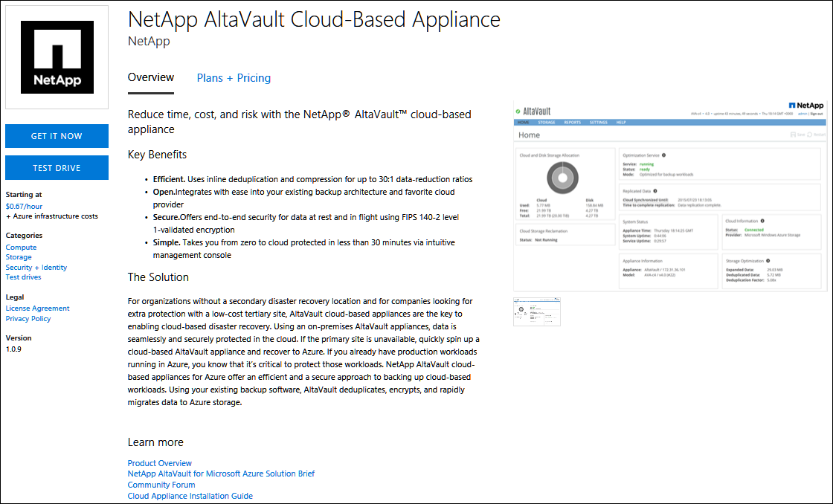833x504 pixels.
Task: Select the small screenshot thumbnail below the preview
Action: pyautogui.click(x=536, y=311)
